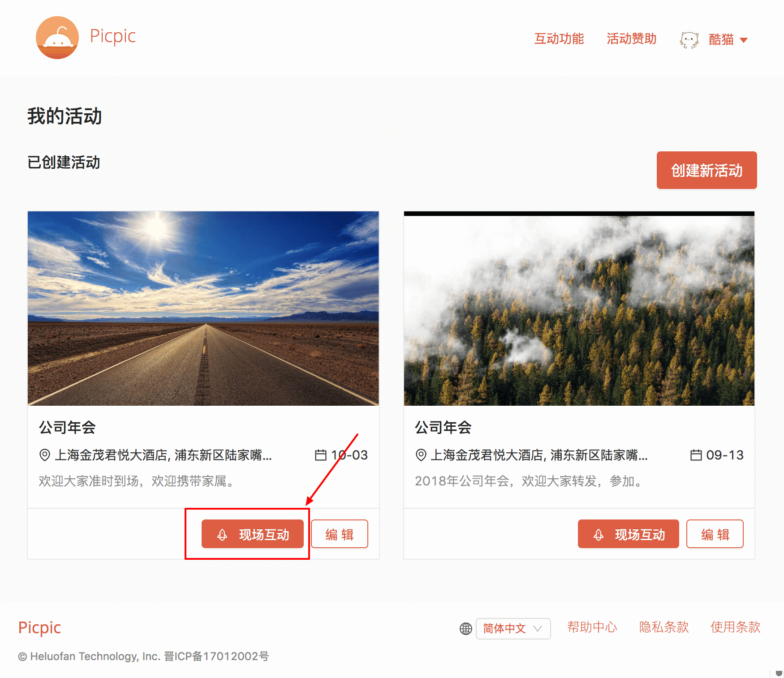Click the desert road event thumbnail
Image resolution: width=784 pixels, height=678 pixels.
pyautogui.click(x=203, y=309)
